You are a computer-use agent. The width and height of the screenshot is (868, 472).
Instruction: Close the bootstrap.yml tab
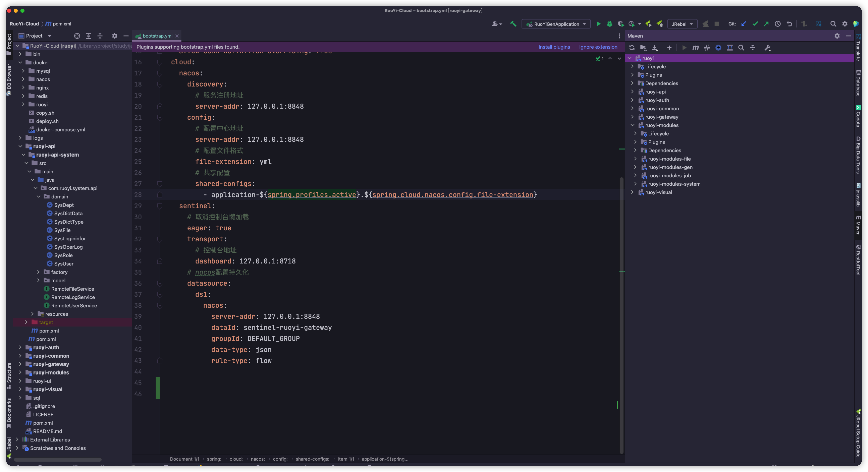click(177, 36)
